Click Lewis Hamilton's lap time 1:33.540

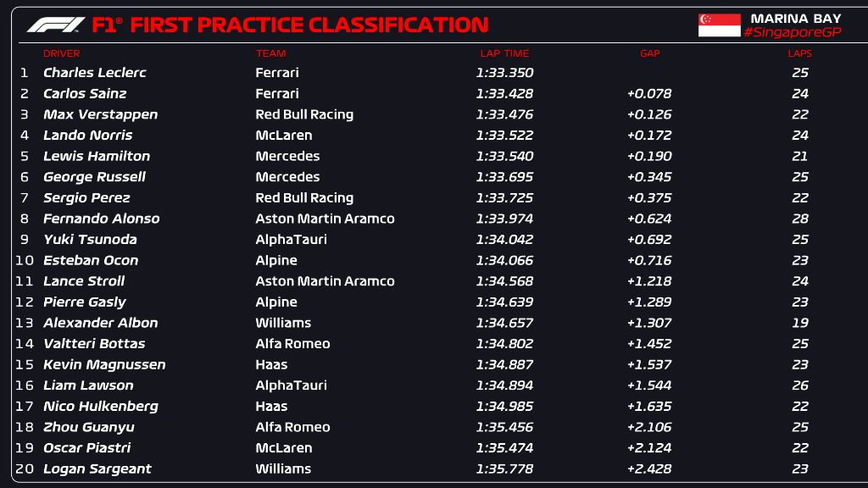504,156
